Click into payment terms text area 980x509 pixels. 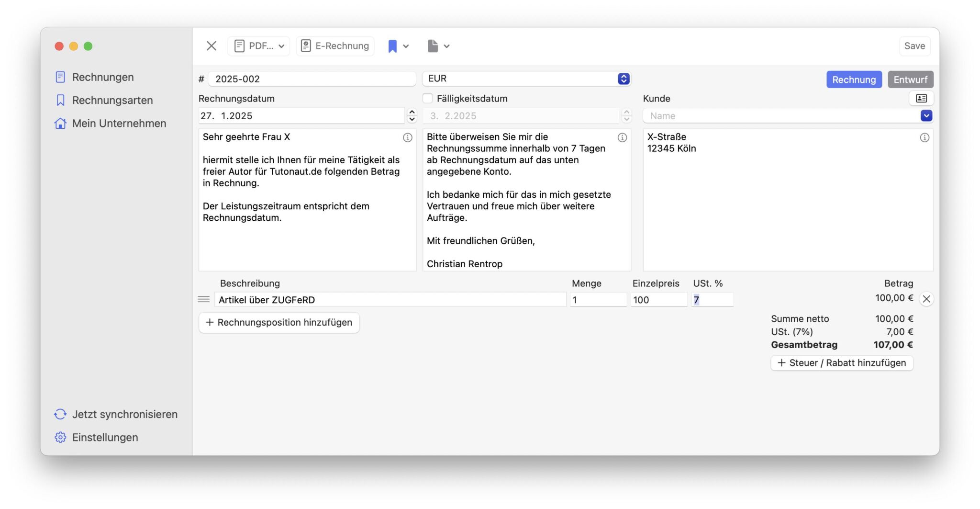tap(526, 200)
